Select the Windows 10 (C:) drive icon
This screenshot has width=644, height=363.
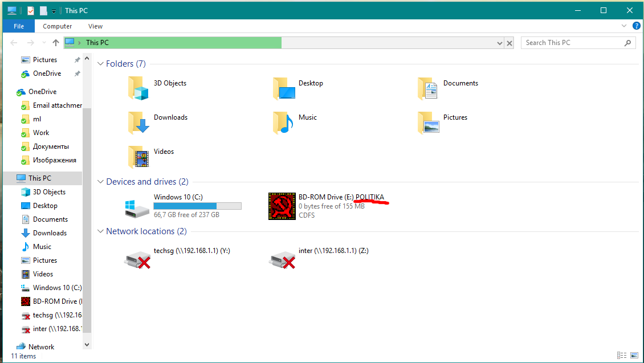tap(137, 209)
